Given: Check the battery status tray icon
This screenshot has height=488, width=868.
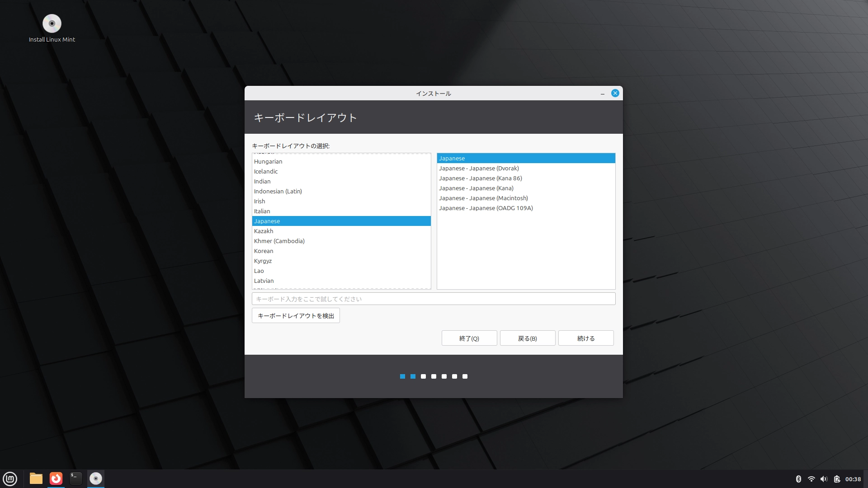Looking at the screenshot, I should click(x=837, y=479).
